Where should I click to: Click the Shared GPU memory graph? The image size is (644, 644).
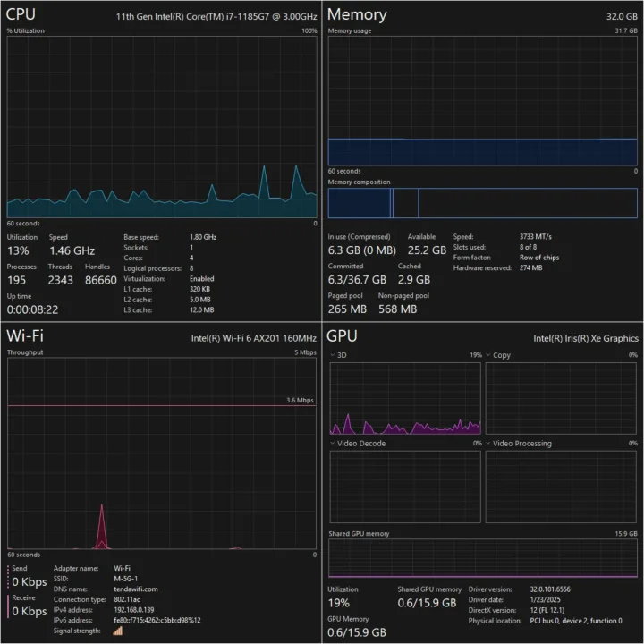[482, 558]
